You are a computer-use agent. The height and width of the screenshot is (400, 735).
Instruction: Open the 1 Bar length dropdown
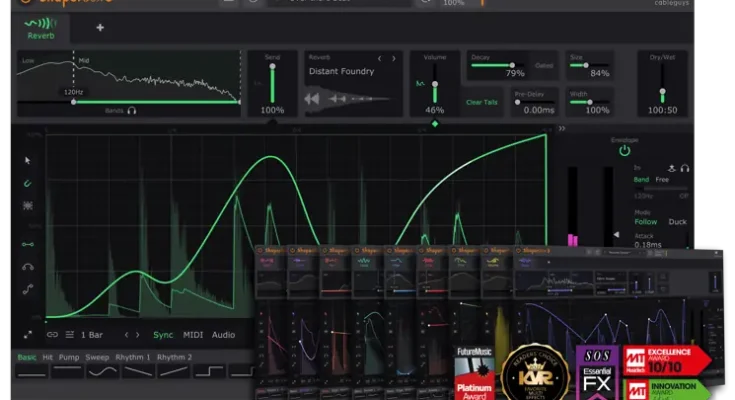[91, 335]
